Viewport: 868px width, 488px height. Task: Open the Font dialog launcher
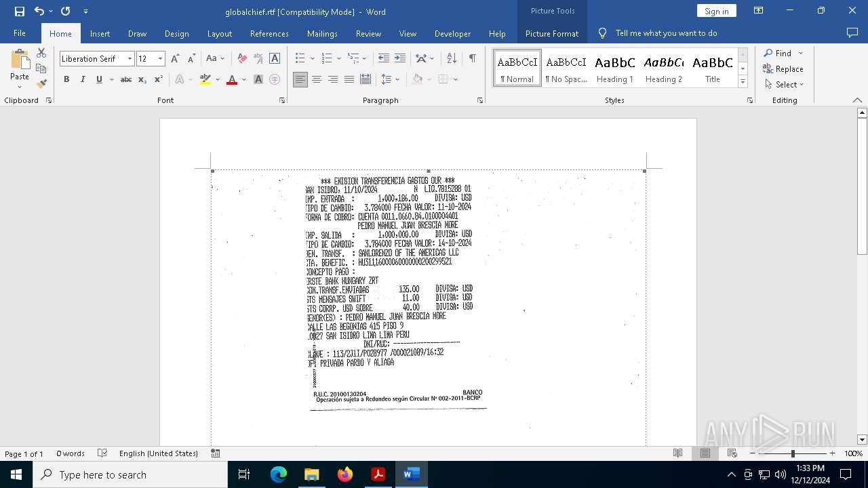click(282, 100)
